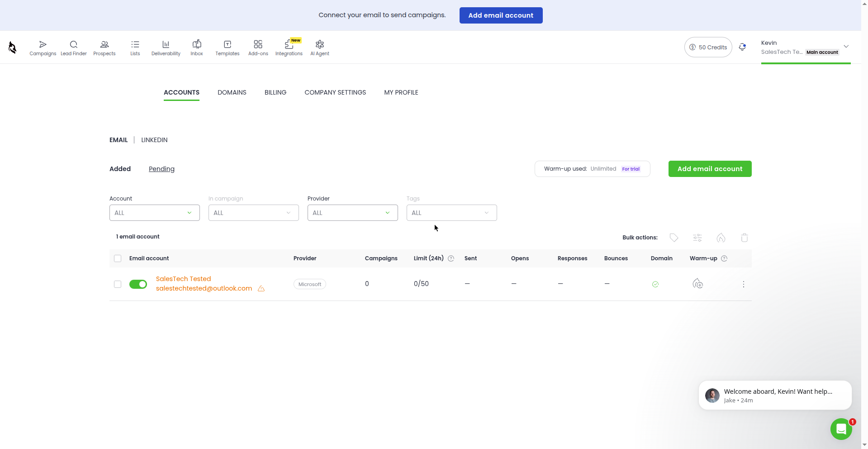The height and width of the screenshot is (449, 868).
Task: Expand the Kevin account menu chevron
Action: point(846,47)
